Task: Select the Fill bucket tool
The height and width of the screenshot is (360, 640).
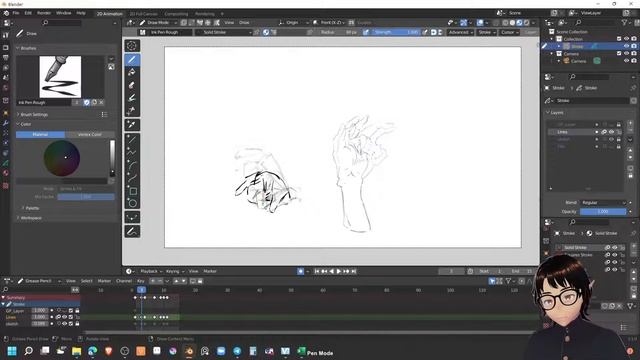Action: tap(132, 72)
